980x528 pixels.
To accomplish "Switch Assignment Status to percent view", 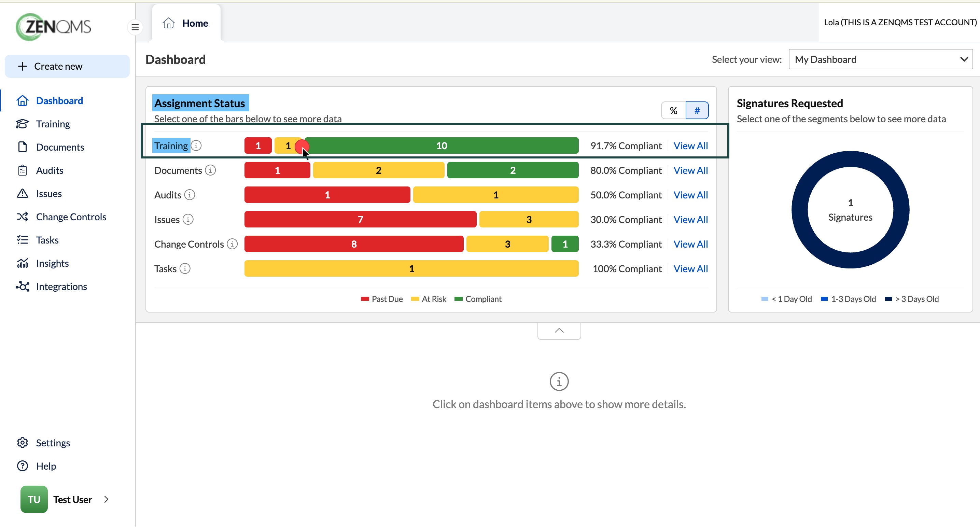I will click(x=673, y=110).
